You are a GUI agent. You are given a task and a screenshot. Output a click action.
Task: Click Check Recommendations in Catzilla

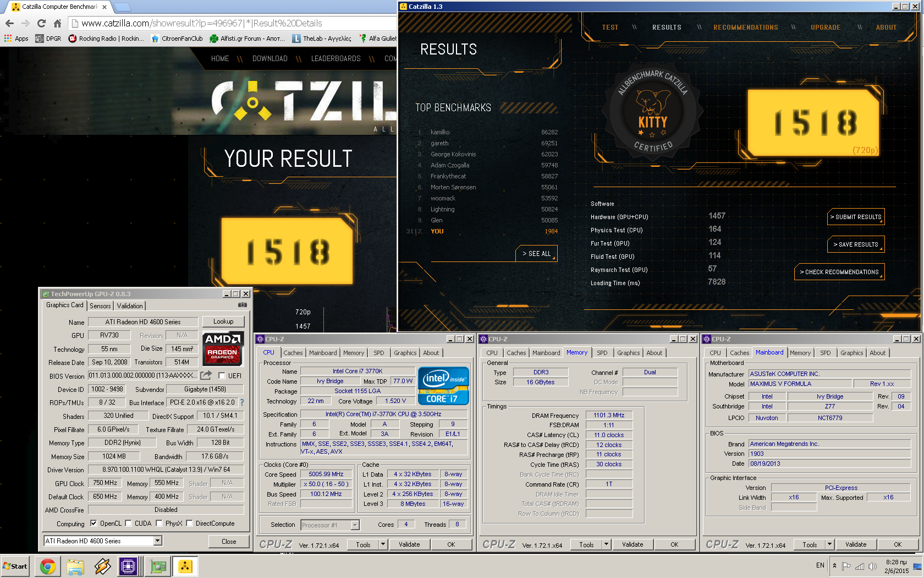(839, 272)
